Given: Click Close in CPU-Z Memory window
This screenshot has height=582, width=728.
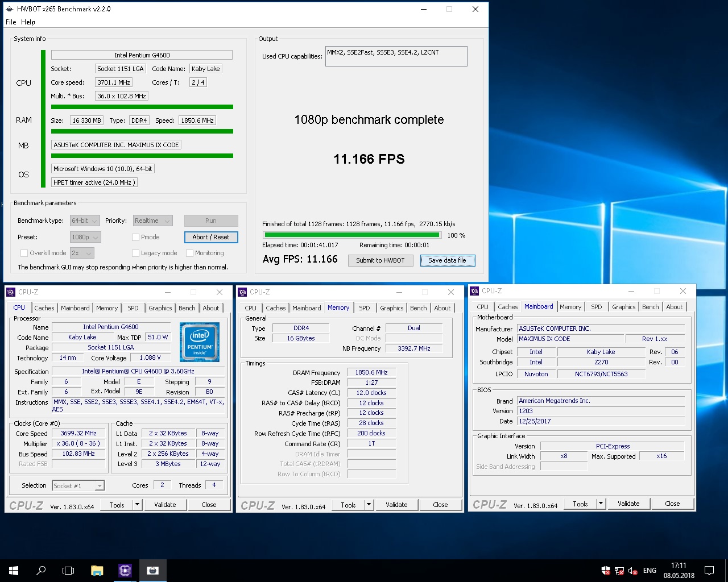Looking at the screenshot, I should point(440,505).
